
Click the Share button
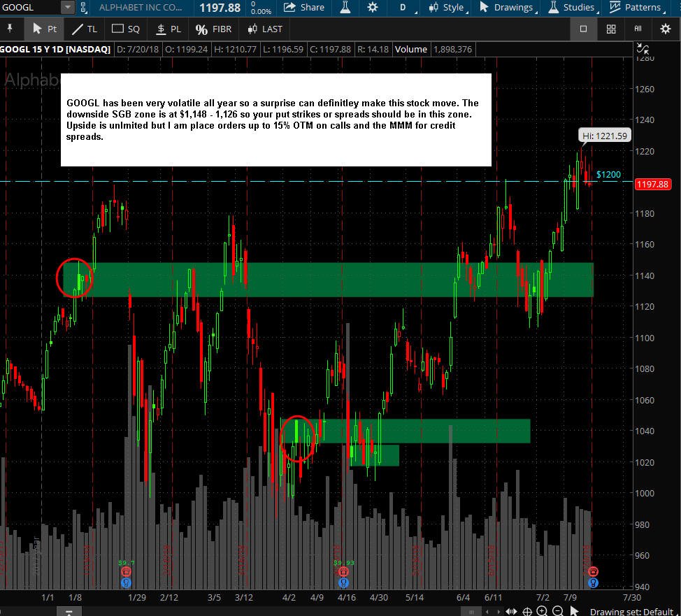pos(304,8)
